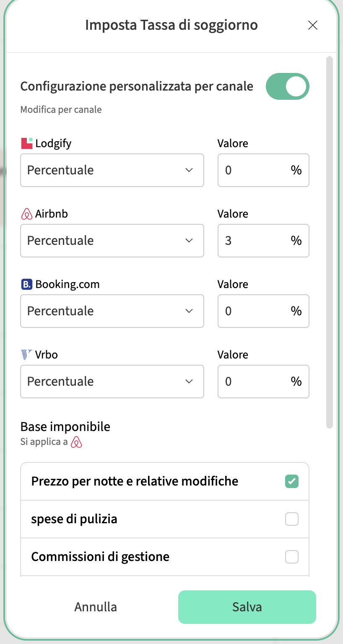Disable Configurazione personalizzata per canale switch
The height and width of the screenshot is (644, 343).
click(287, 87)
